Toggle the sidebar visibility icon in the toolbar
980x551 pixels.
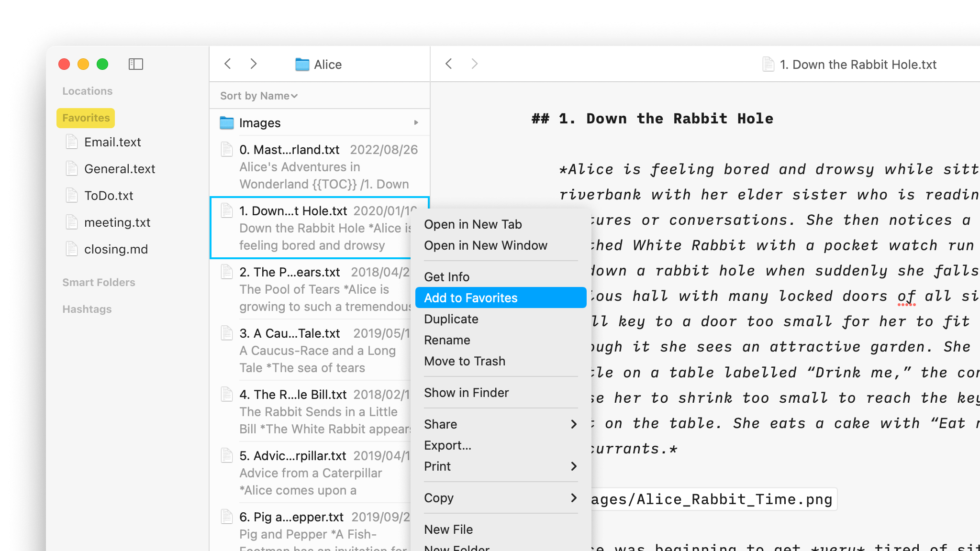point(136,64)
